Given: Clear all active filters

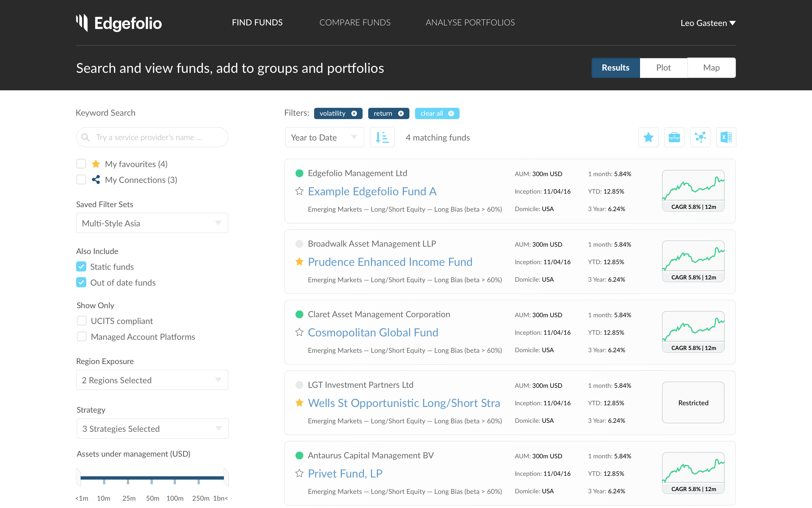Looking at the screenshot, I should pyautogui.click(x=437, y=113).
